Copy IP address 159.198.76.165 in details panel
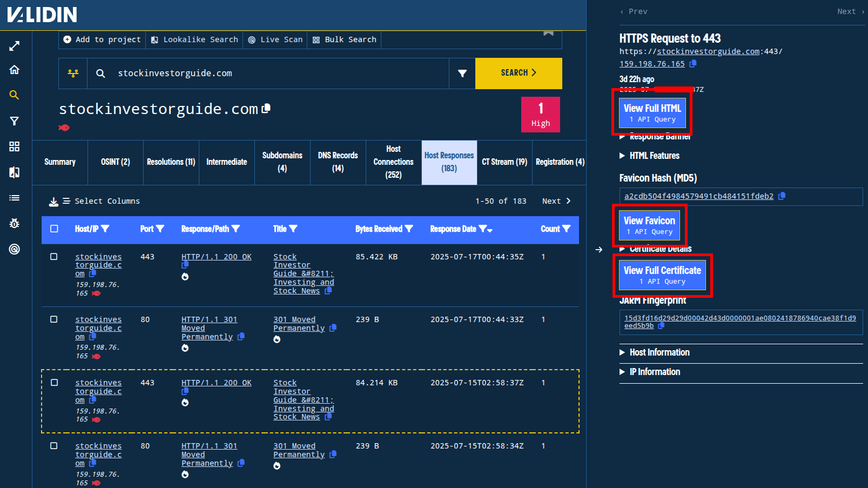The image size is (868, 488). [x=693, y=64]
